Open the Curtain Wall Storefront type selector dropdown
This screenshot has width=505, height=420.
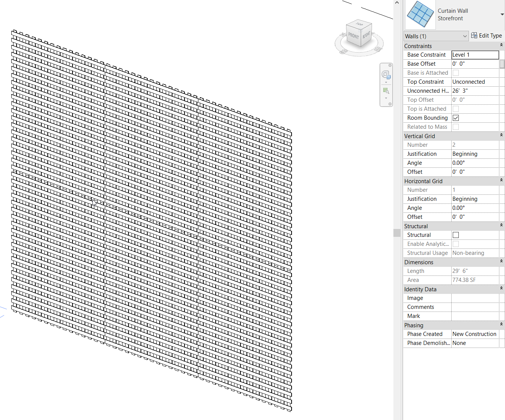[502, 15]
